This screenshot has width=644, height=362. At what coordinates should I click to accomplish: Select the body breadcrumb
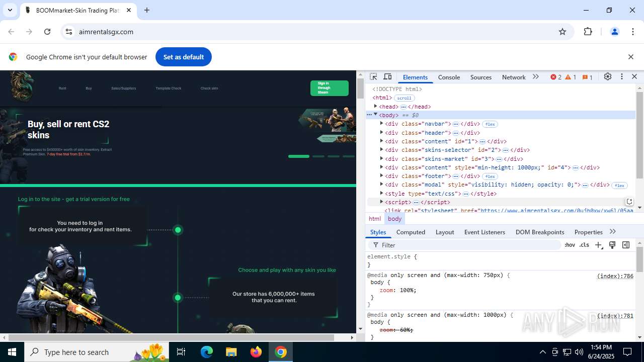(394, 219)
